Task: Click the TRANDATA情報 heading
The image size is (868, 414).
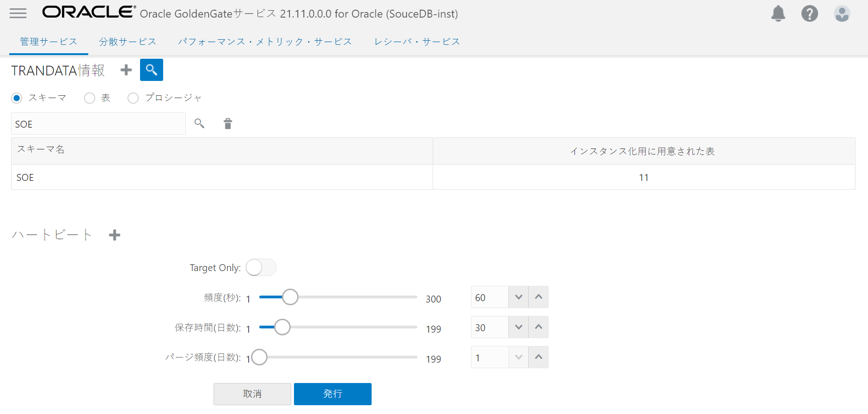Action: pyautogui.click(x=58, y=70)
